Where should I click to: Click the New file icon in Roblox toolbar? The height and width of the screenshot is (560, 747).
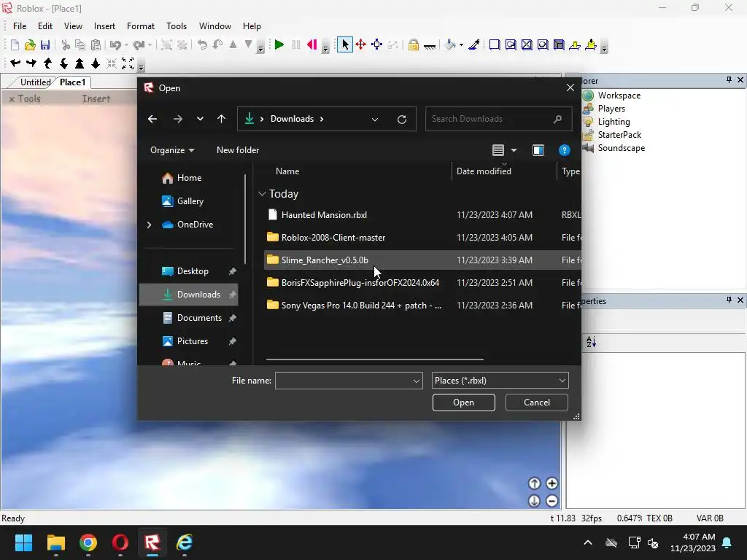(15, 45)
